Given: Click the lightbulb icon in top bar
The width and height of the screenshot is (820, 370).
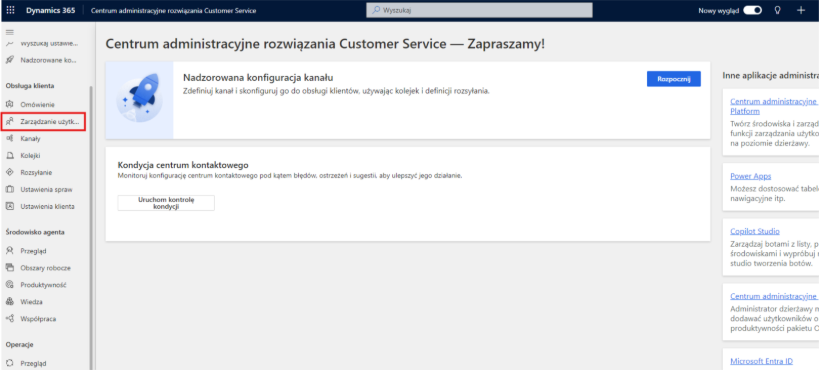Looking at the screenshot, I should click(x=777, y=10).
